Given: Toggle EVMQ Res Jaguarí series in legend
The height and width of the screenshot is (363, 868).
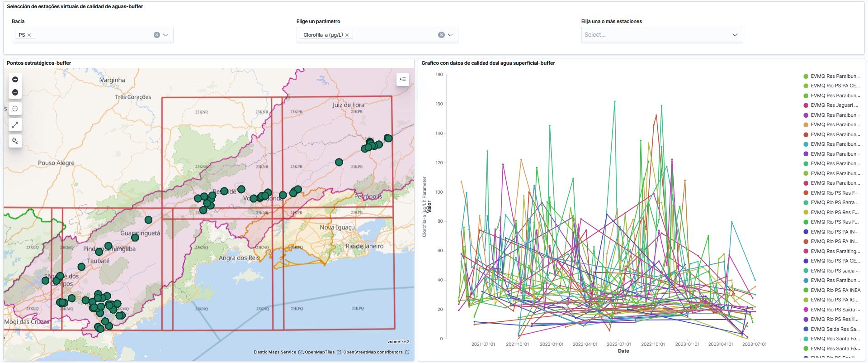Looking at the screenshot, I should pyautogui.click(x=834, y=105).
